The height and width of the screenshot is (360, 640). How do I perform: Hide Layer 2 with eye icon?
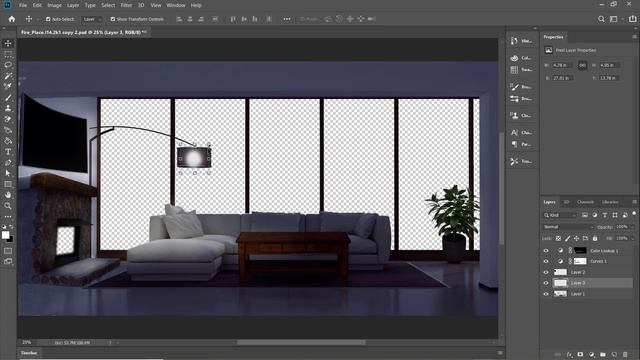(x=546, y=272)
